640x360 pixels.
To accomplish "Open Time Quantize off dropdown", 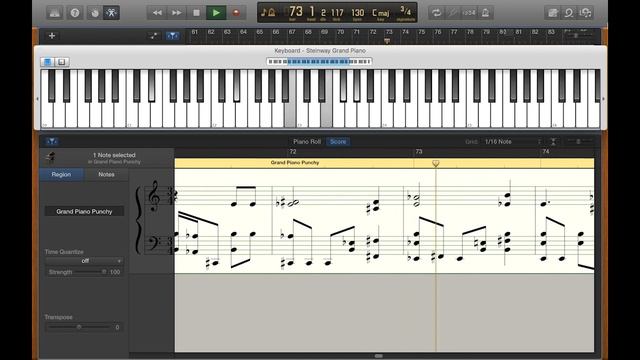I will pos(84,261).
